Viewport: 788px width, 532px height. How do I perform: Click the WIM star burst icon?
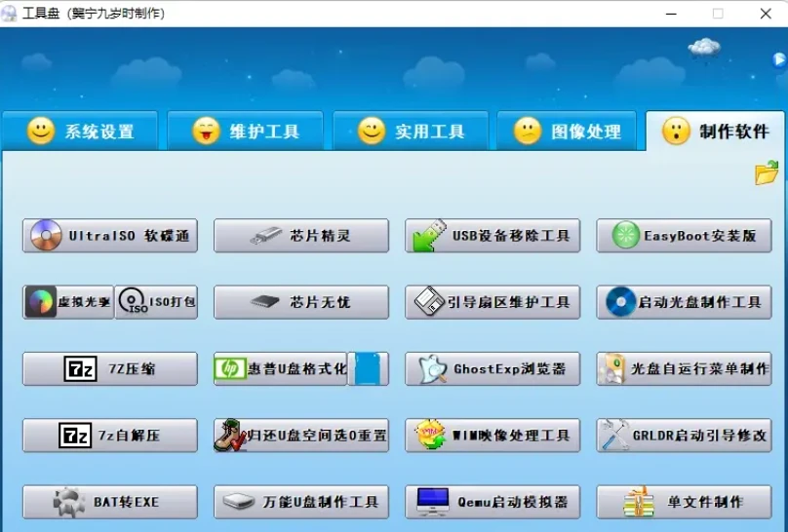[430, 435]
